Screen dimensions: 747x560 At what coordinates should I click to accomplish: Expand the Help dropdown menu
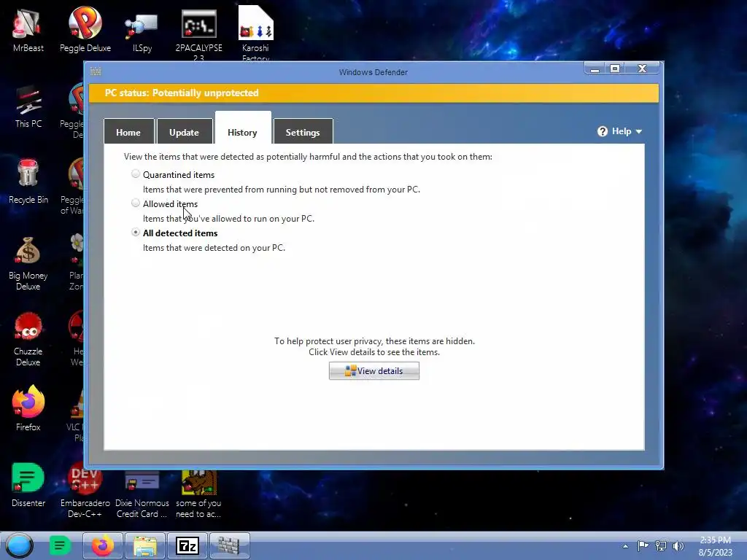click(x=620, y=131)
